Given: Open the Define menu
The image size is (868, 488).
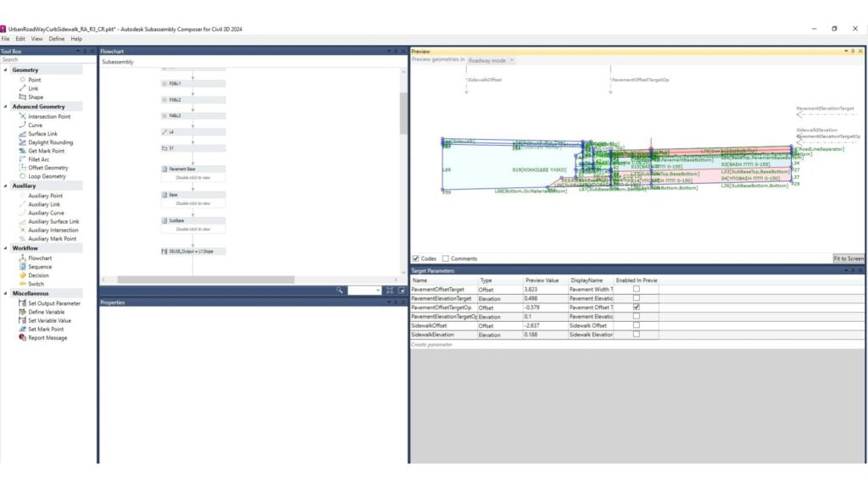Looking at the screenshot, I should [x=56, y=39].
